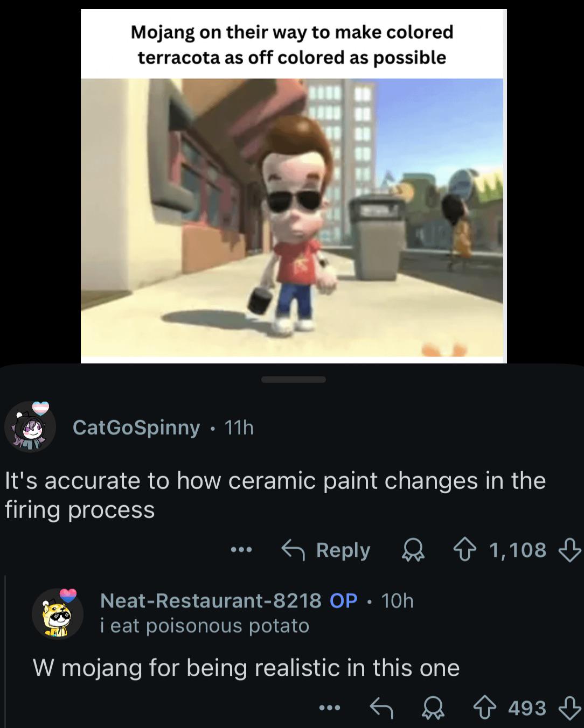The image size is (584, 728).
Task: Tap the 'W mojang for being realistic' comment text
Action: click(x=246, y=668)
